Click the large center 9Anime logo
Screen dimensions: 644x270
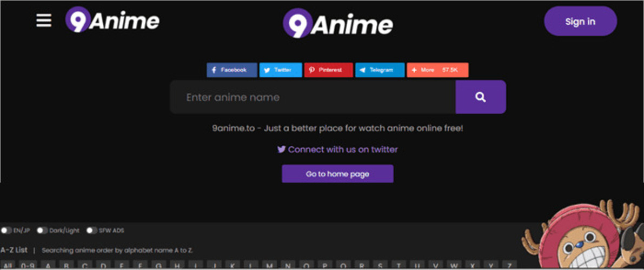(337, 23)
